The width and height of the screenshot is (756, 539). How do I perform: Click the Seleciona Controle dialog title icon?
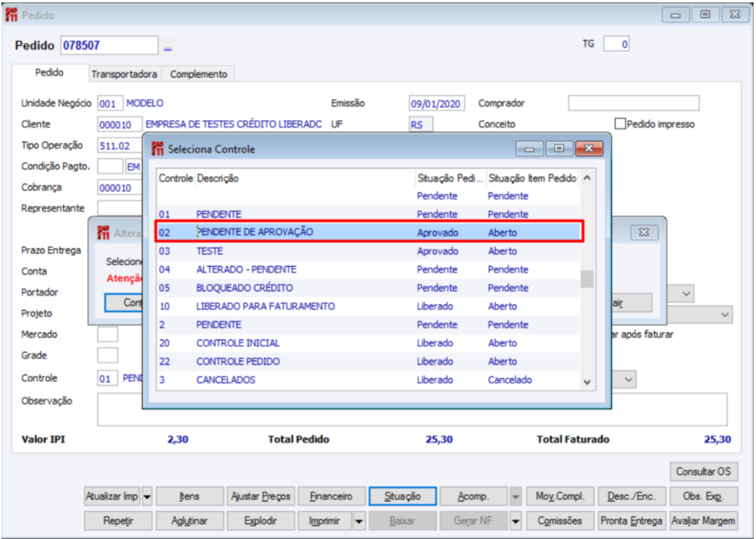pos(157,149)
